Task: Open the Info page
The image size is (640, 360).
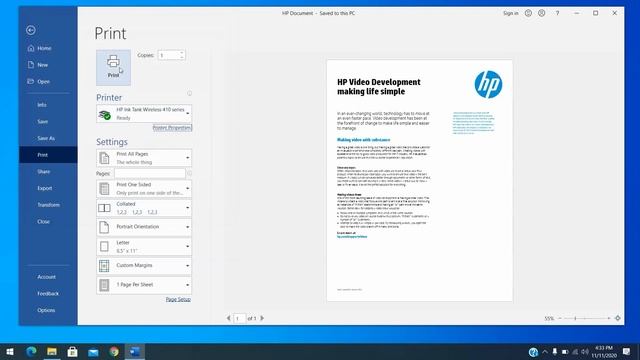Action: tap(48, 105)
